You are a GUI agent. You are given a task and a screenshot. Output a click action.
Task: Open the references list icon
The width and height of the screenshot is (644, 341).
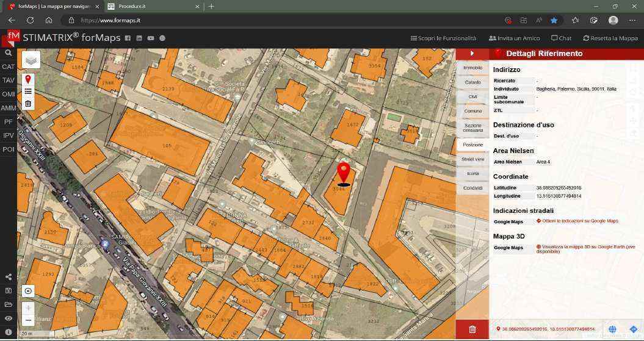(x=28, y=92)
